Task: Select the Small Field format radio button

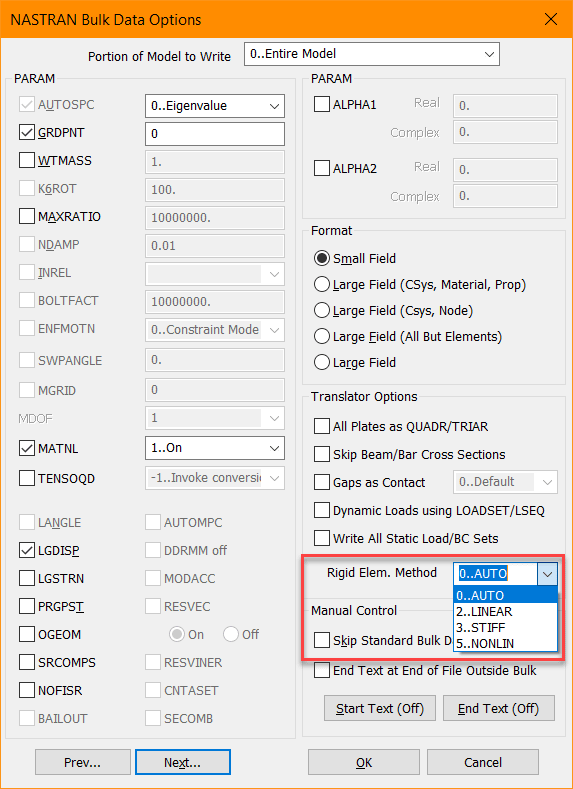Action: (x=321, y=258)
